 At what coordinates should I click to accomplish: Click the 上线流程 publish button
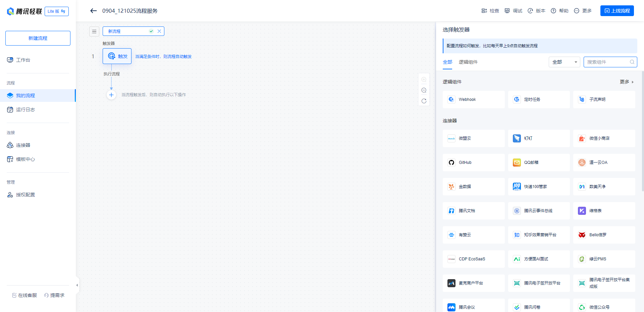tap(617, 11)
